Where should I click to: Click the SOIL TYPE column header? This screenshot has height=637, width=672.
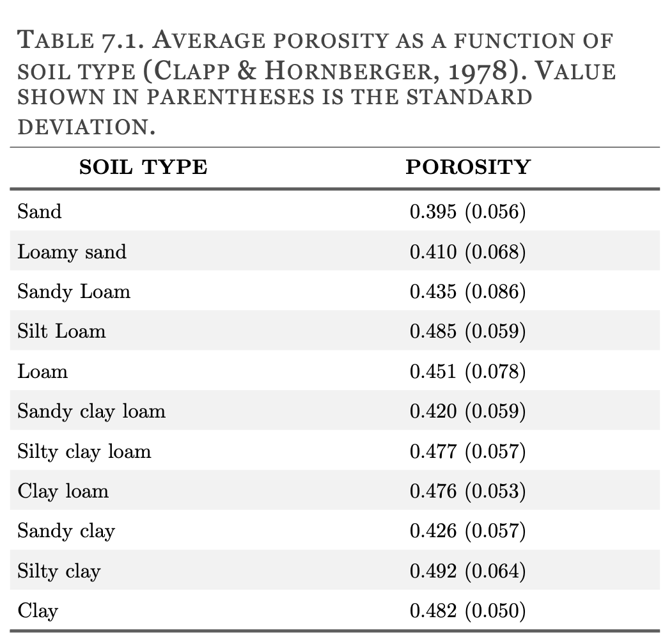143,168
